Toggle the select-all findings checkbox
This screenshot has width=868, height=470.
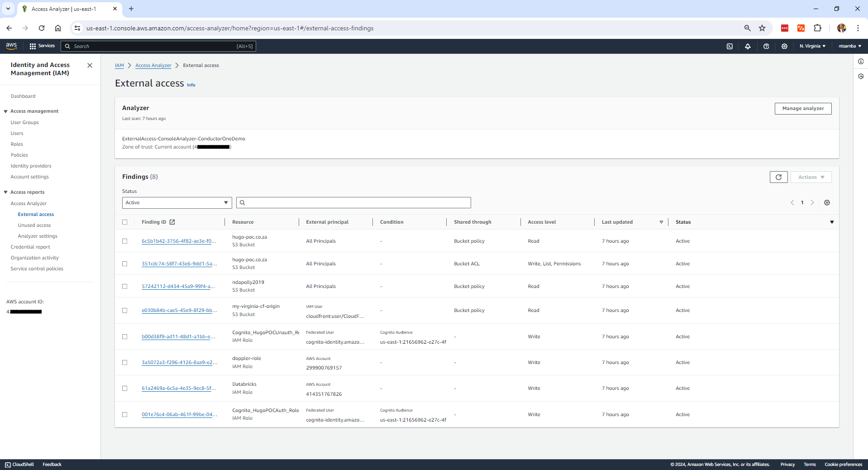click(125, 222)
